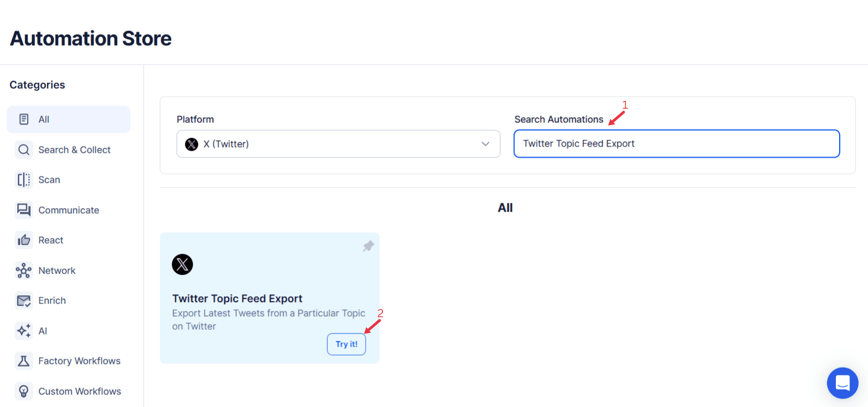Screen dimensions: 868x407
Task: Click inside the Search Automations field
Action: click(x=677, y=143)
